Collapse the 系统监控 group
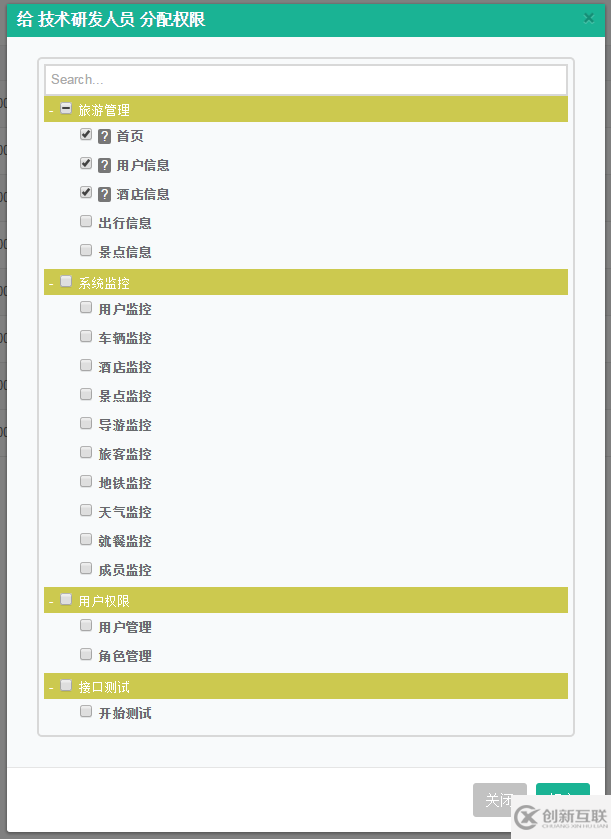This screenshot has height=839, width=611. [50, 282]
